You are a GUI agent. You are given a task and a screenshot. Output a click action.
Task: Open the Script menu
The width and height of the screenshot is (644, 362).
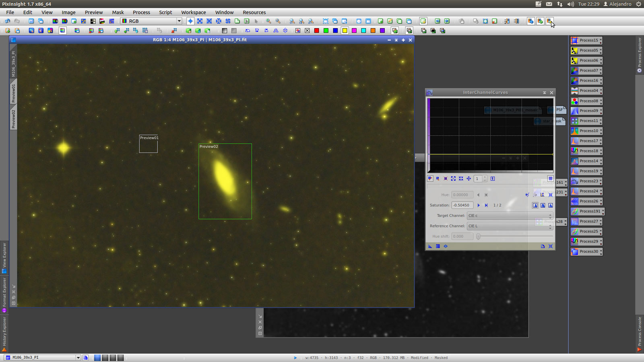tap(165, 12)
